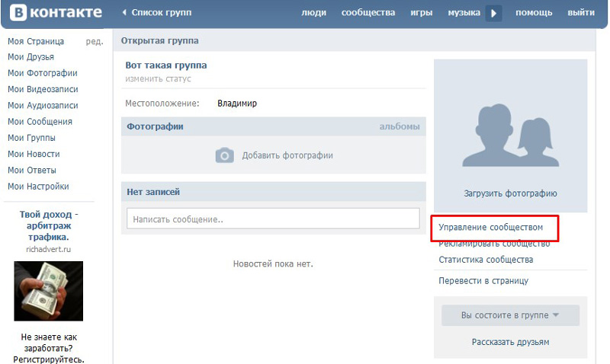Click the Вот такая группа group title
The height and width of the screenshot is (364, 610).
[166, 65]
